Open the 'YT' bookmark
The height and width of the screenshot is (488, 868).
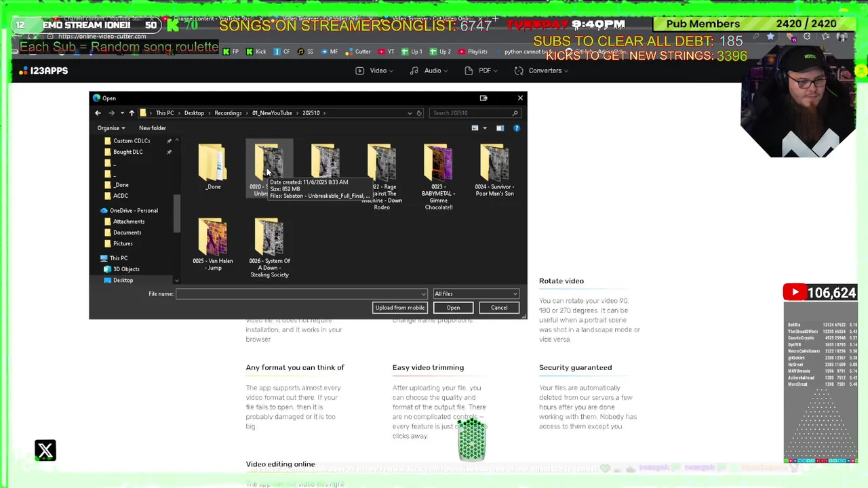click(386, 52)
